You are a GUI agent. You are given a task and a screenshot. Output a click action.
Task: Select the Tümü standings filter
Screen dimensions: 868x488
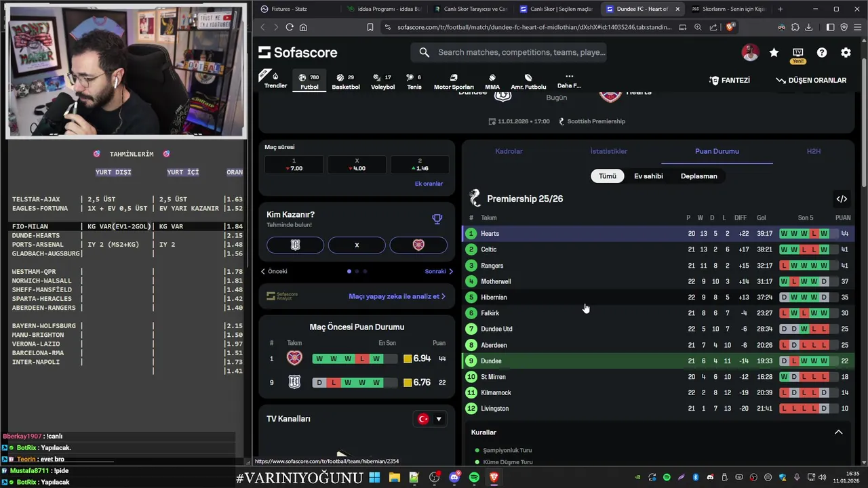[608, 176]
